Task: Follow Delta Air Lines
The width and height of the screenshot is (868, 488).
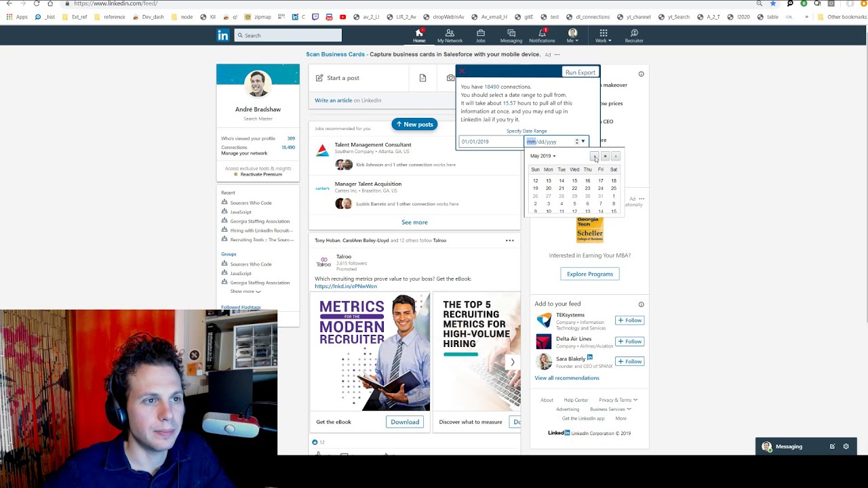Action: (630, 342)
